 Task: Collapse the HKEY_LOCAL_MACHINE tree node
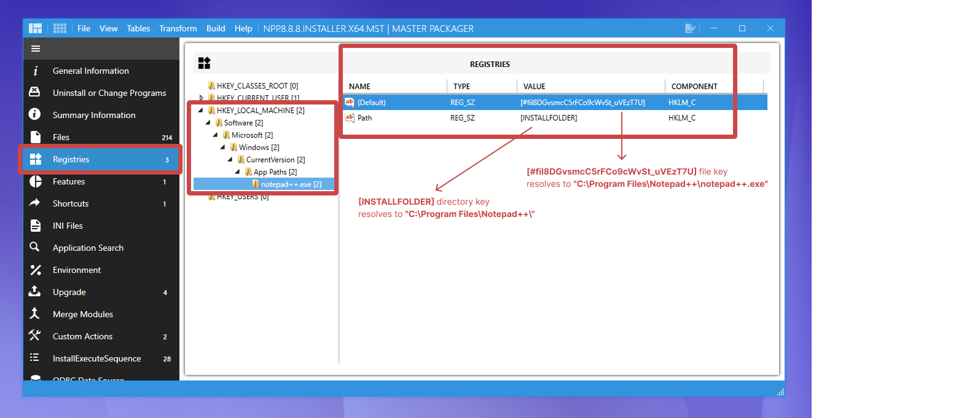(x=201, y=111)
